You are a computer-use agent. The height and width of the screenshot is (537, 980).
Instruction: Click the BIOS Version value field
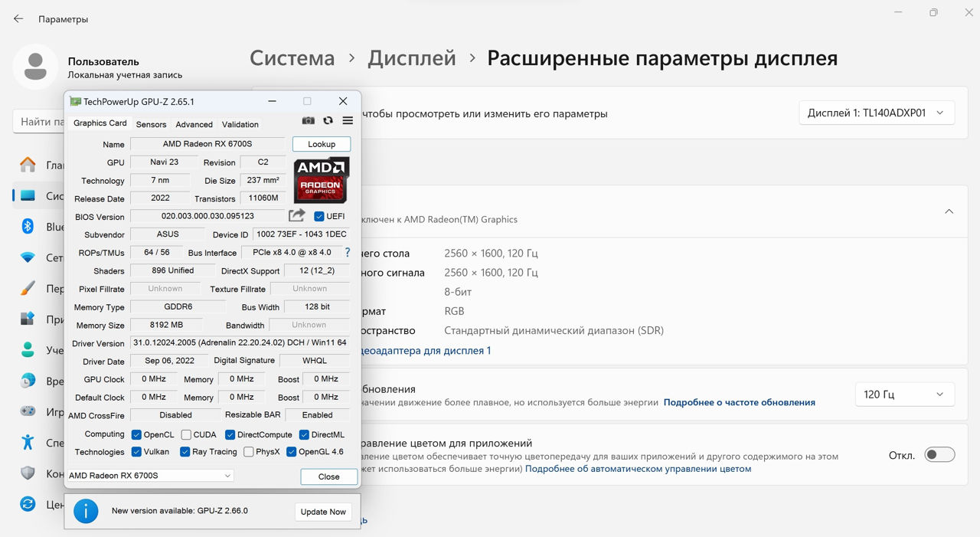tap(207, 216)
